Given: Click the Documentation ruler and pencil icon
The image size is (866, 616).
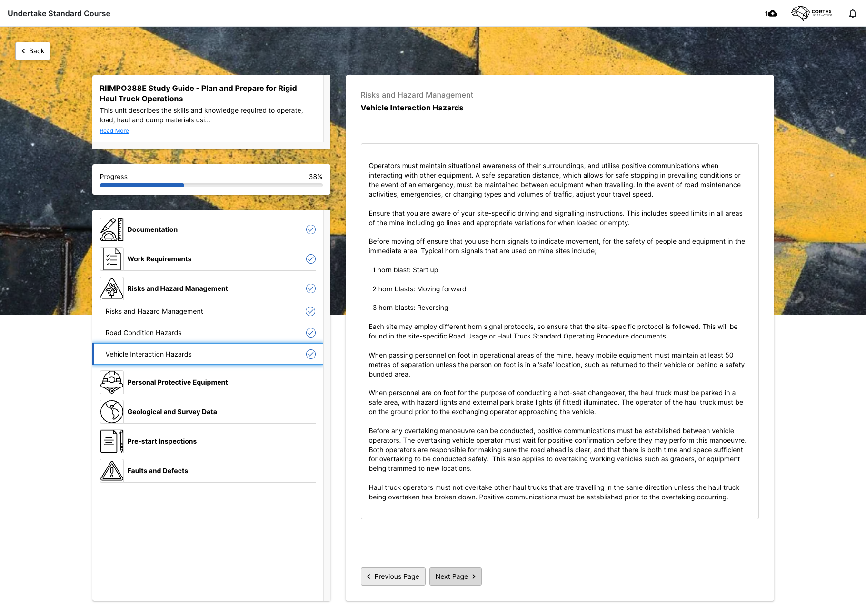Looking at the screenshot, I should click(112, 229).
